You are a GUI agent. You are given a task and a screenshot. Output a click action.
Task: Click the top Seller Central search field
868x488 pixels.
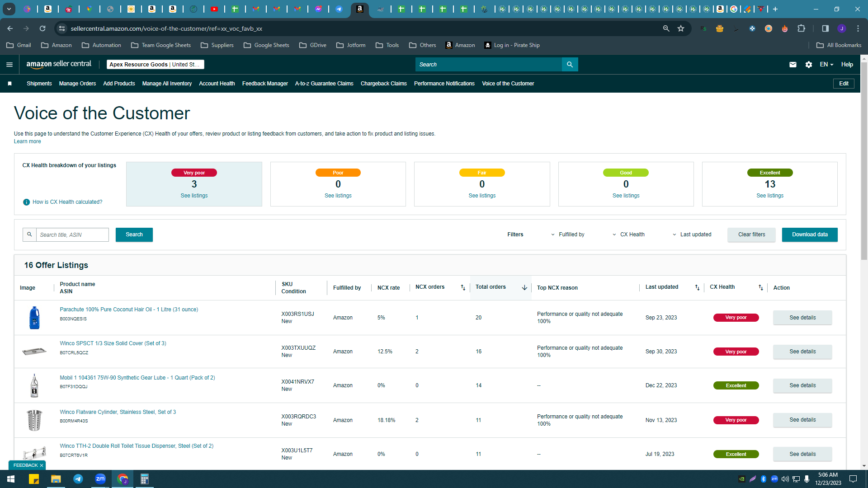click(x=489, y=65)
